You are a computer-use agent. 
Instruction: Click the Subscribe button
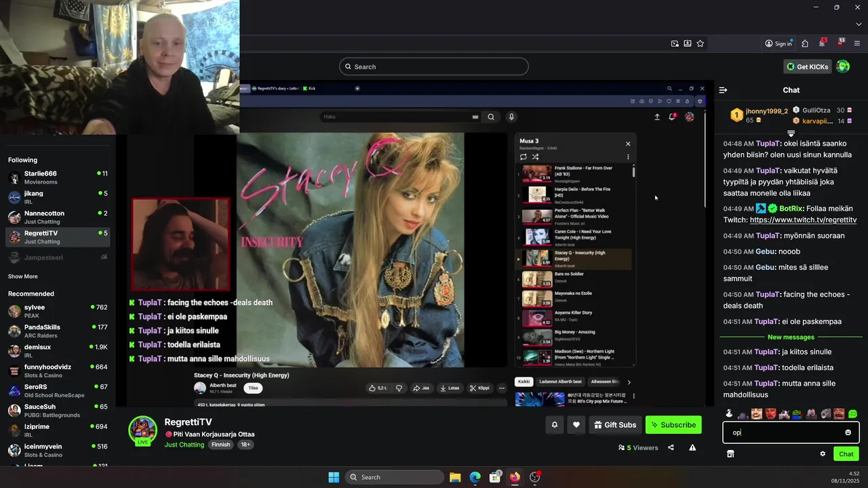673,425
